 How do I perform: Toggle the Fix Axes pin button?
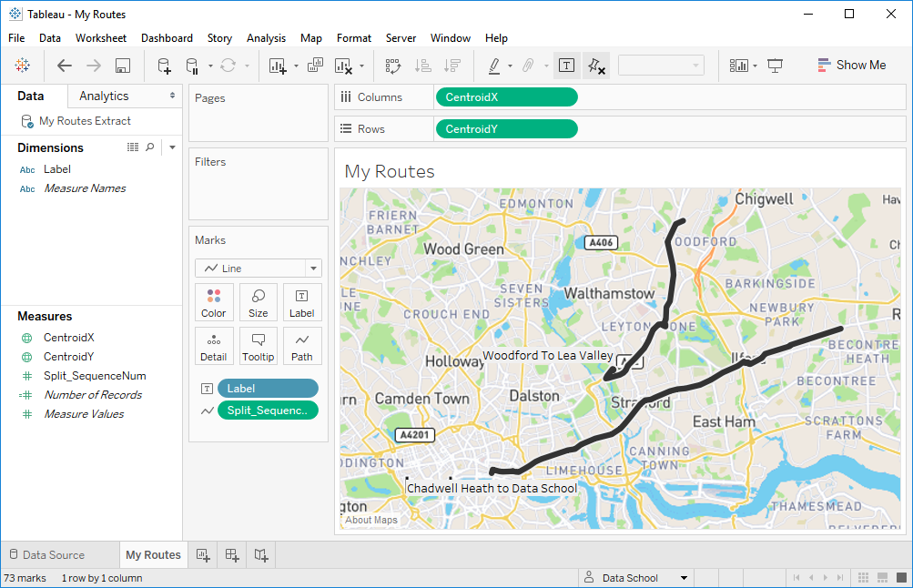coord(595,66)
